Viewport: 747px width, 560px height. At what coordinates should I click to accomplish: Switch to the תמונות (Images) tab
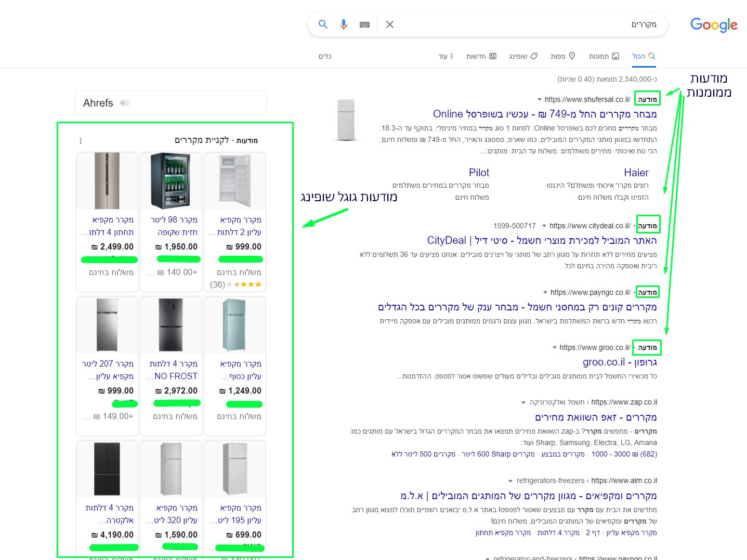click(604, 56)
